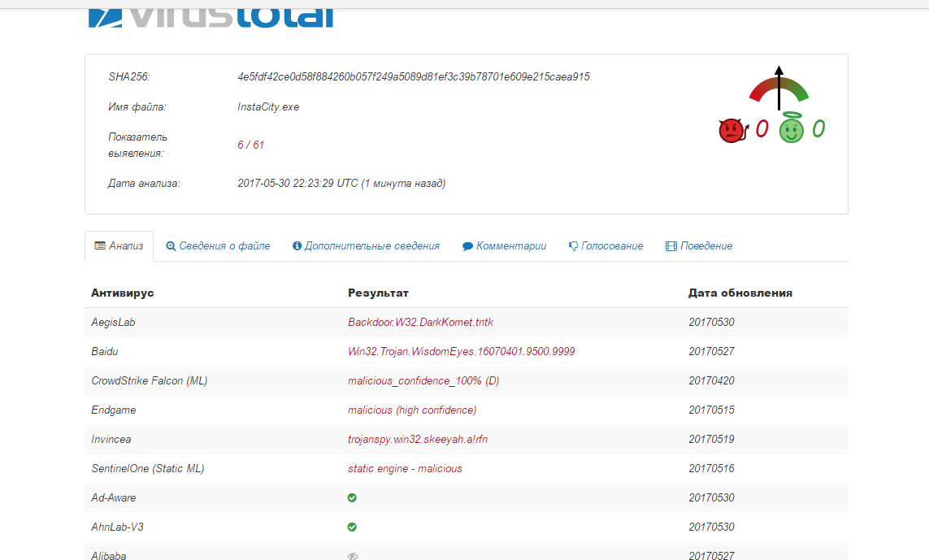Click the Результат column header
This screenshot has width=929, height=560.
coord(378,293)
